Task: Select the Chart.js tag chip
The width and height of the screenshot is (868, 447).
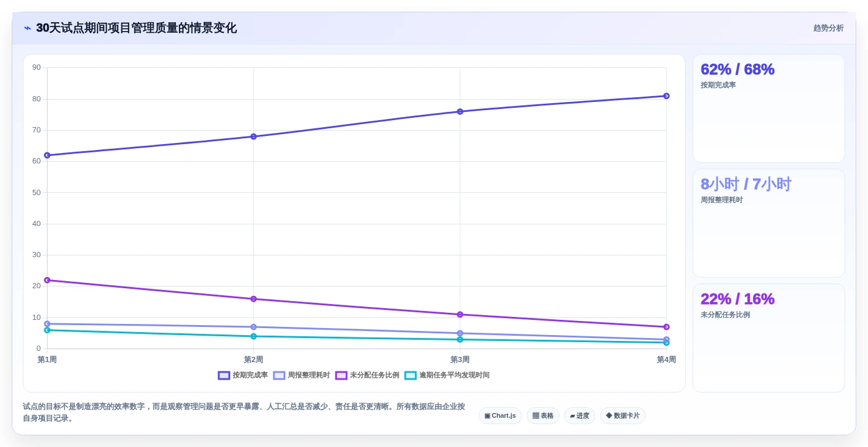Action: point(500,415)
